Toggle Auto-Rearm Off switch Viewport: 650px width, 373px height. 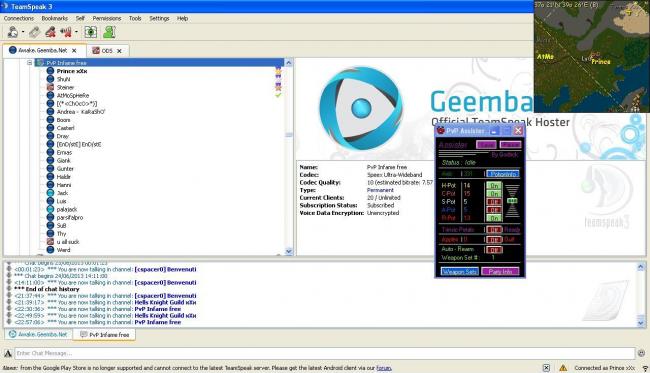494,249
